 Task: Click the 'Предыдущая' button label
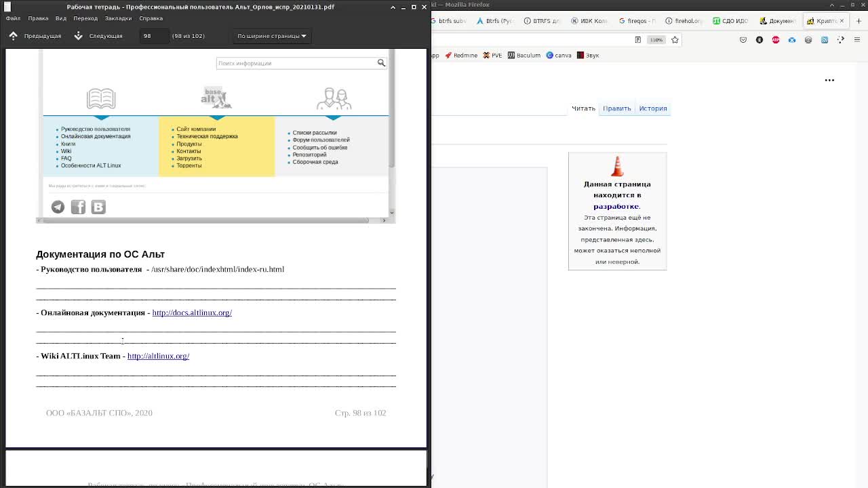[43, 36]
